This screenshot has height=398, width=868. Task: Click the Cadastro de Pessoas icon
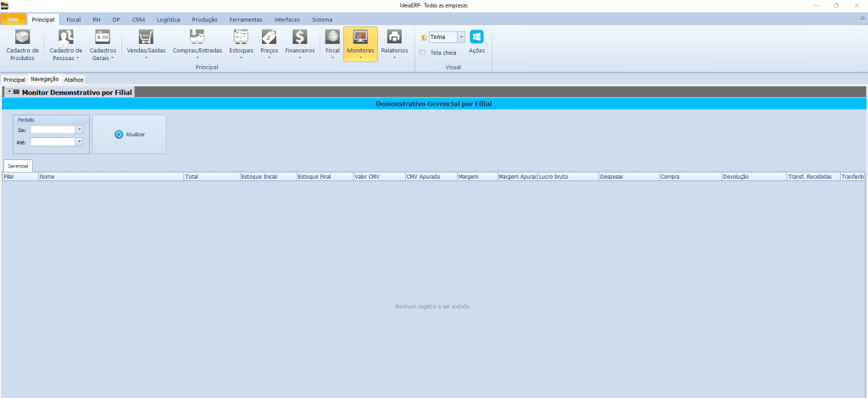tap(64, 38)
